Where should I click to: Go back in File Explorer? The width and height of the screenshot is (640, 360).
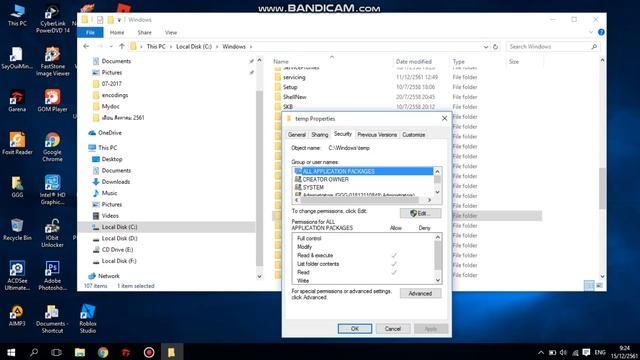coord(86,47)
